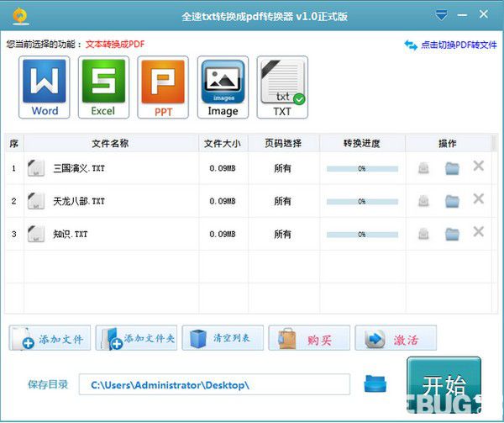Select the Image conversion icon

(223, 87)
